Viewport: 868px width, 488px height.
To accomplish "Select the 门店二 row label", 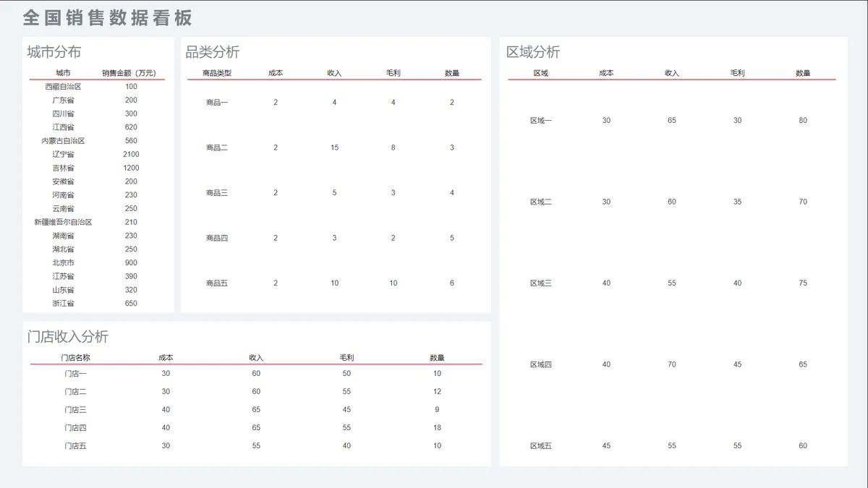I will [x=75, y=392].
